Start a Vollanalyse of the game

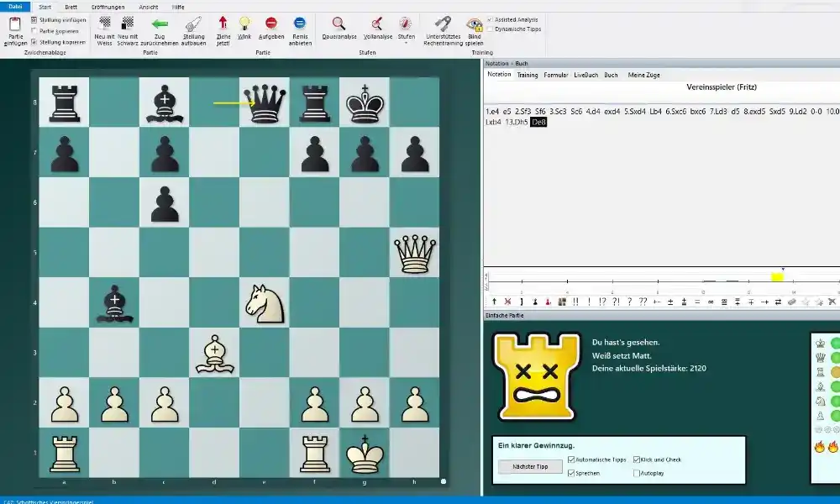coord(377,30)
